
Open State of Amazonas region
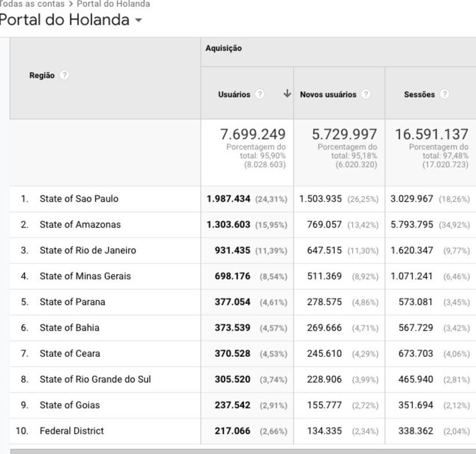tap(80, 225)
